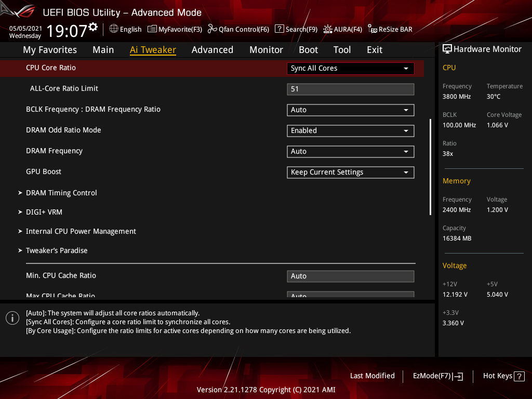Viewport: 532px width, 399px height.
Task: Open the GPU Boost dropdown
Action: coord(351,172)
